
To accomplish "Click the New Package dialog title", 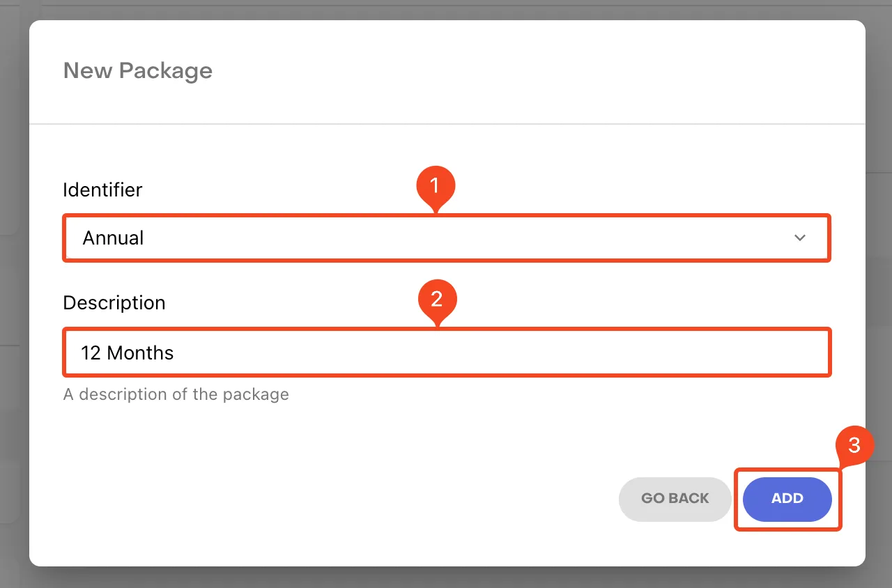I will [137, 71].
